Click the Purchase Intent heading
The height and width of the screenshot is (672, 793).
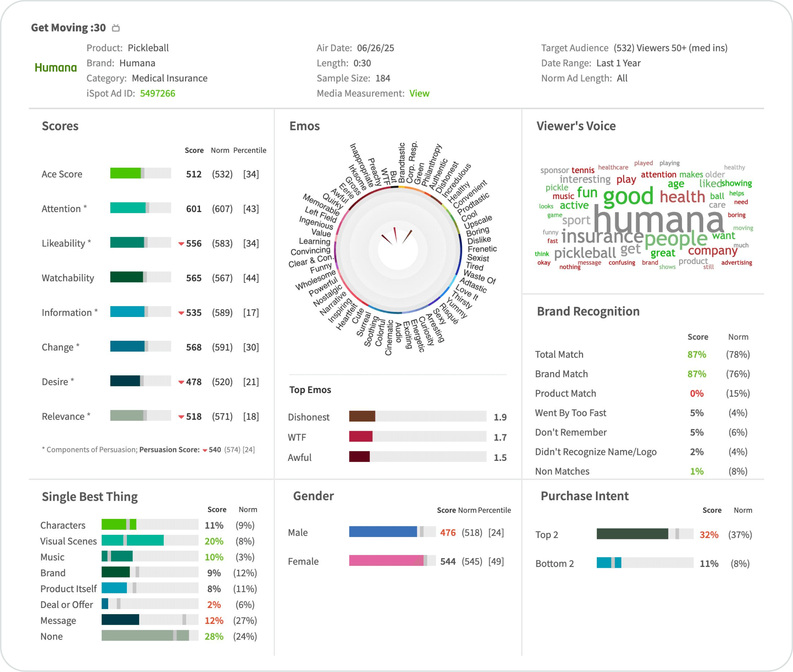point(585,496)
